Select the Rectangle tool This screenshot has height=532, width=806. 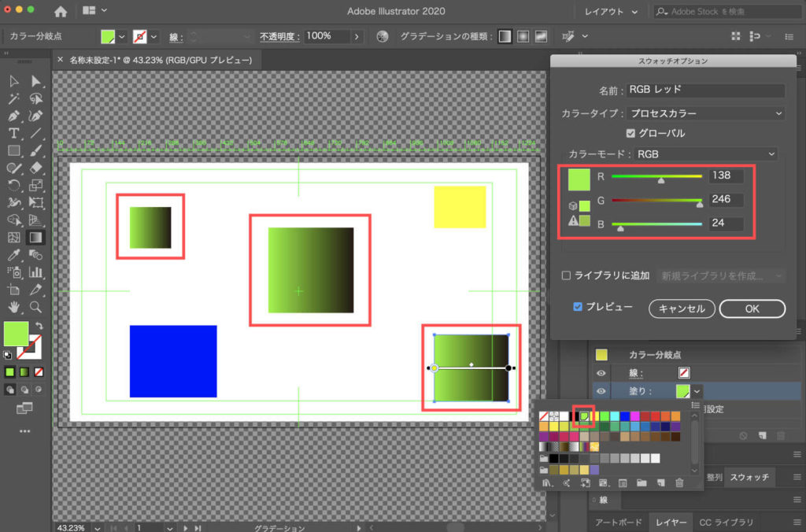point(14,150)
